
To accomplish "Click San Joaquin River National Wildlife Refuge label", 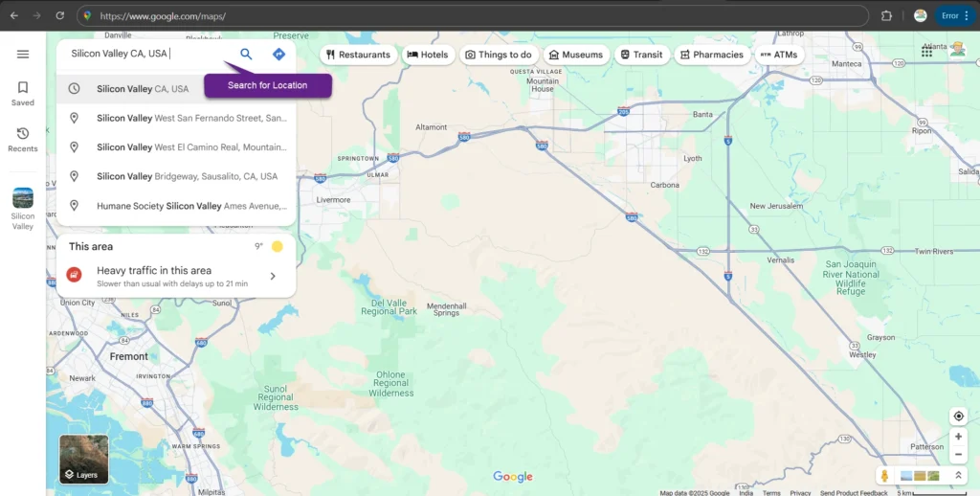I will (x=851, y=279).
